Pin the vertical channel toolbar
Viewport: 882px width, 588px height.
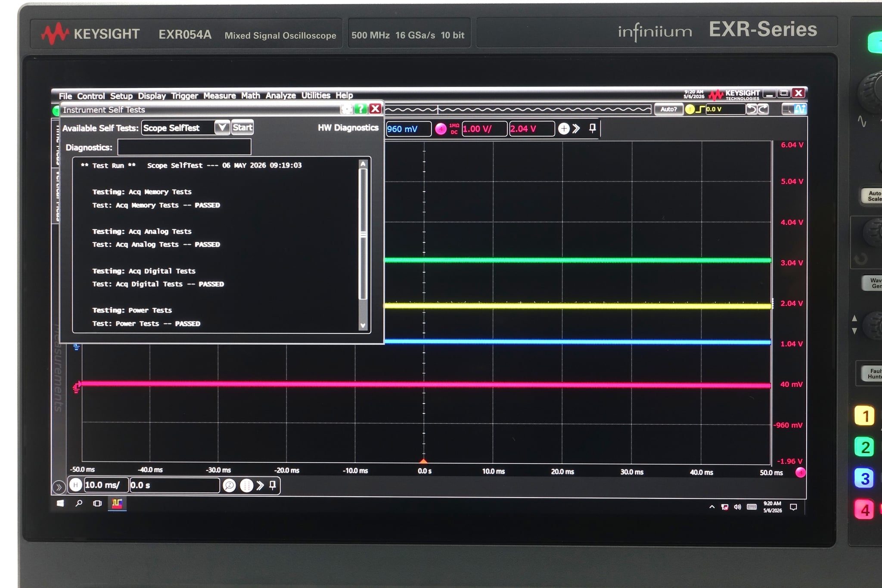coord(593,128)
